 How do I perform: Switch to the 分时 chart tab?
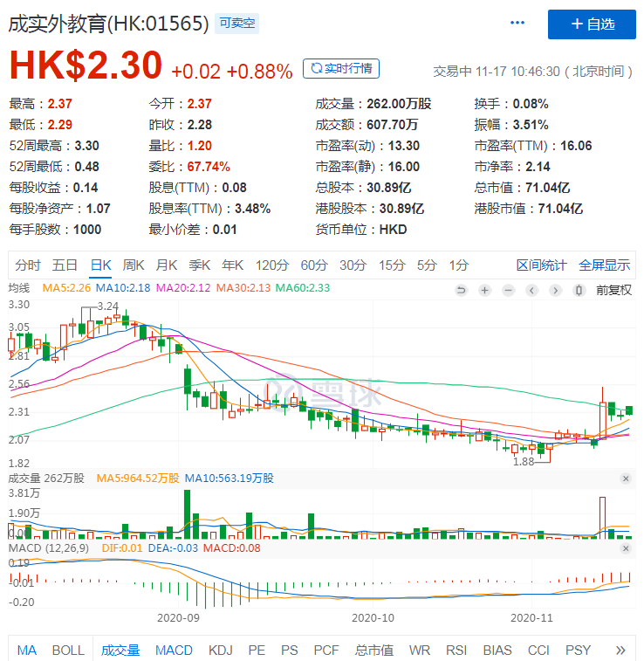[x=28, y=265]
